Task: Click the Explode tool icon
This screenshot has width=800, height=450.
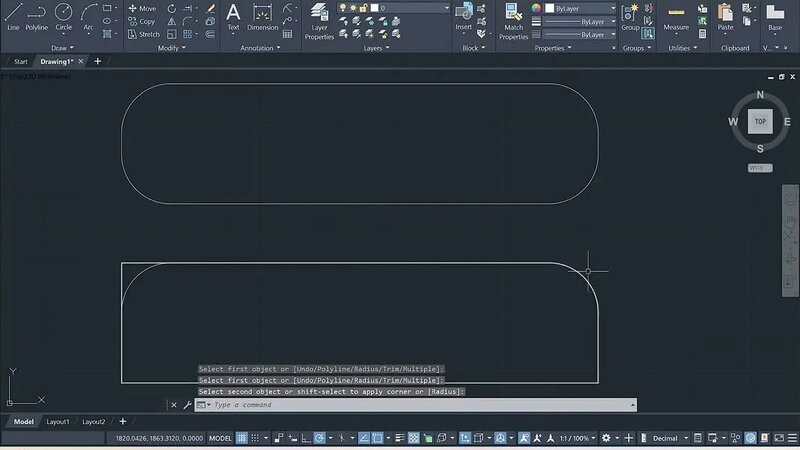Action: 210,21
